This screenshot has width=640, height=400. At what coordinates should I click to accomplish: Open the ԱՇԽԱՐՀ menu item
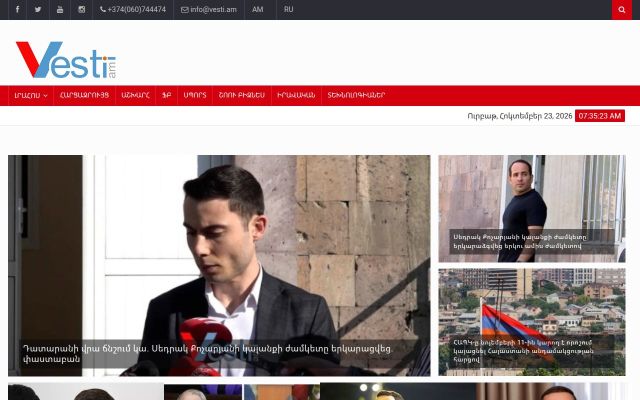point(136,96)
